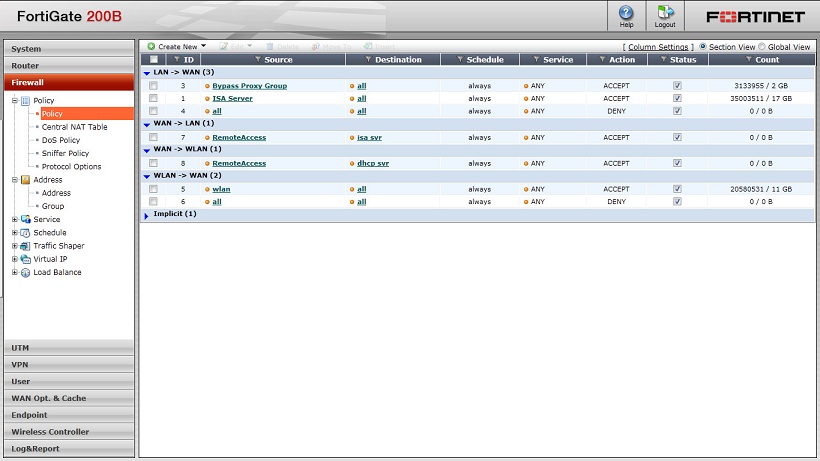Select Central NAT Table in the tree
This screenshot has height=461, width=820.
pos(74,127)
